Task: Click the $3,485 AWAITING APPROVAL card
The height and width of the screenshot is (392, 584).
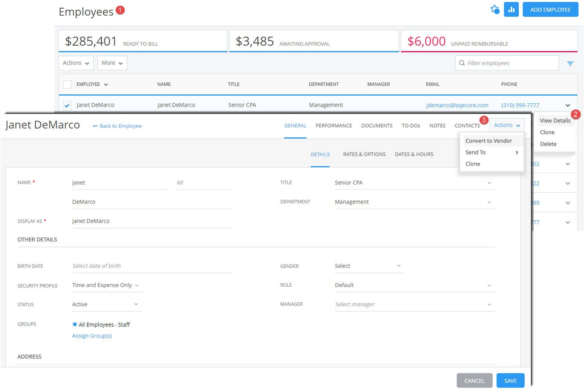Action: (314, 41)
